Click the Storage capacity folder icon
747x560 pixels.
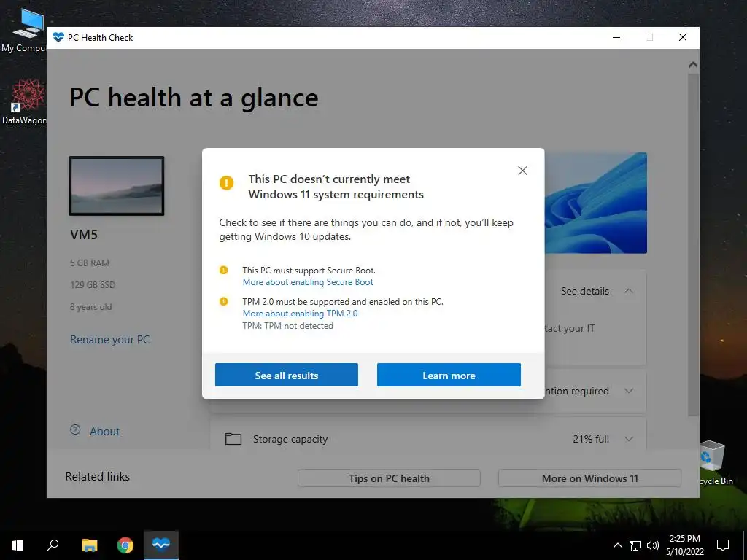(x=233, y=438)
